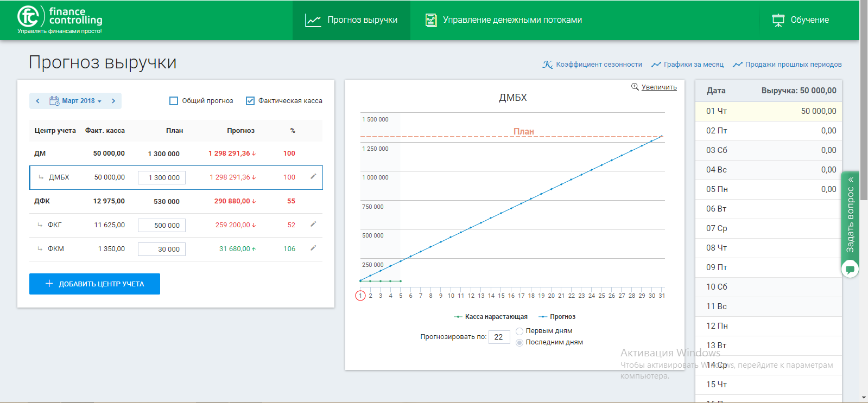This screenshot has height=403, width=868.
Task: Select day 15 on chart axis
Action: tap(501, 296)
